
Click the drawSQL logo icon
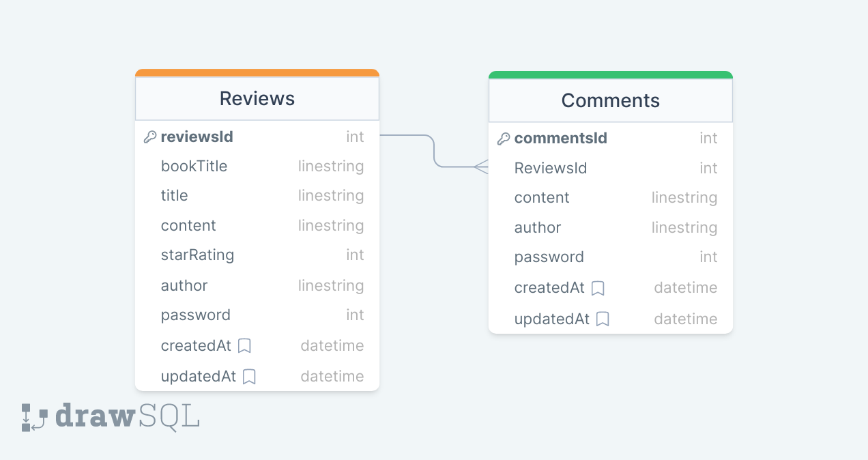pos(34,417)
